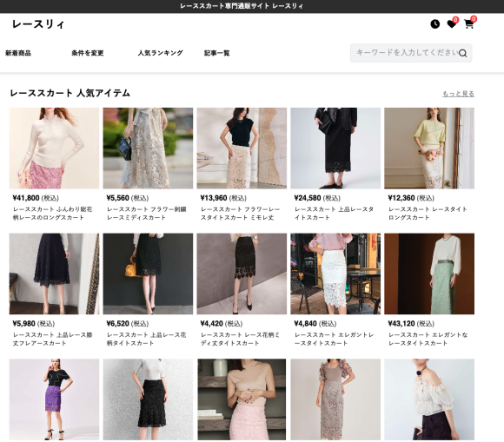Screen dimensions: 504x442
Task: Select the ¥12,360 price text
Action: [401, 198]
